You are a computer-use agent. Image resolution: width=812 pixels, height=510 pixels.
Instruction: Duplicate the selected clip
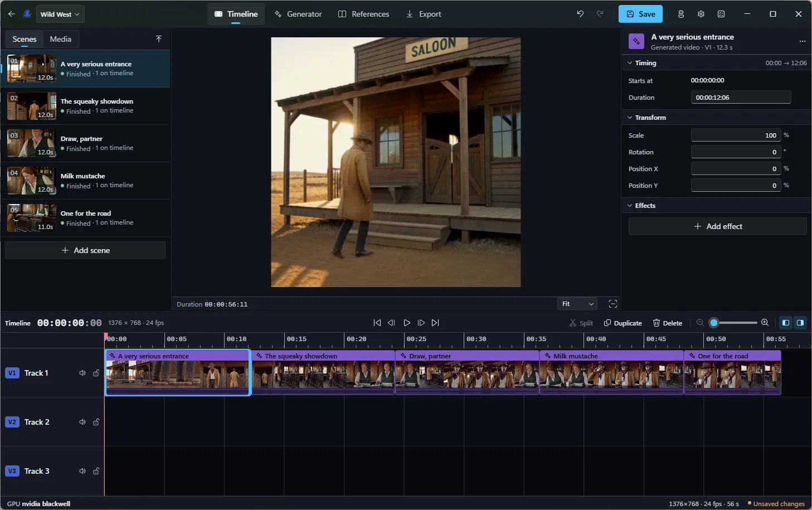623,323
